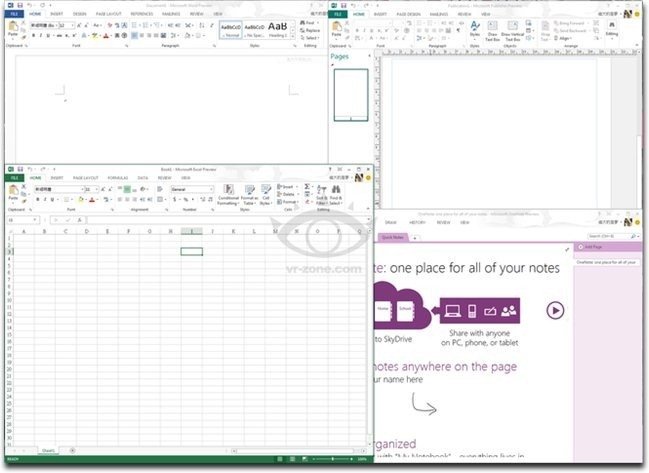Click Excel's fill color bucket button

click(81, 199)
